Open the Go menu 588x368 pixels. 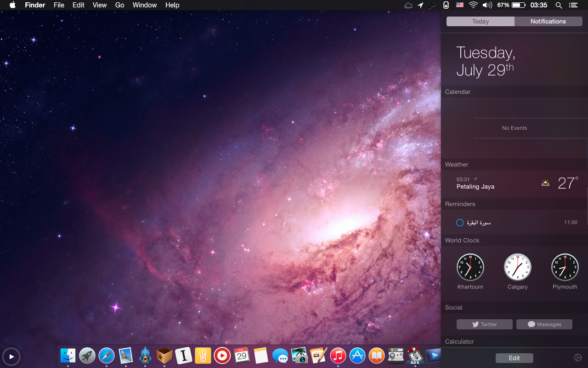(x=119, y=5)
